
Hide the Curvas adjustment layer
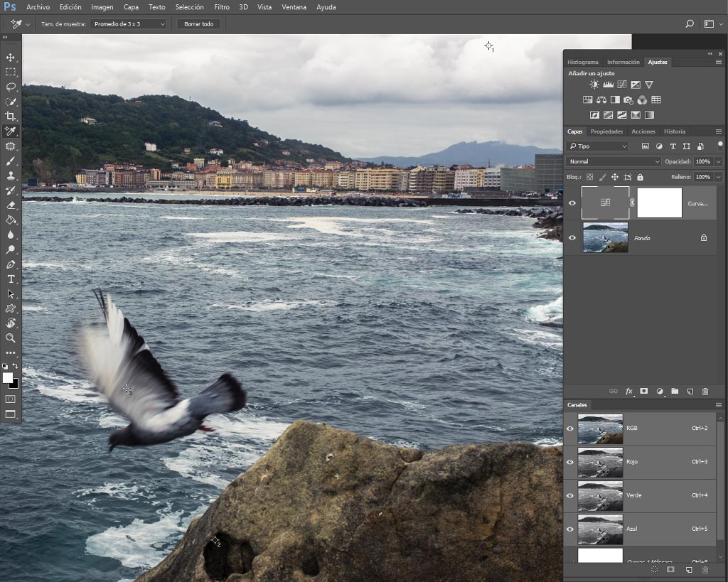tap(572, 203)
